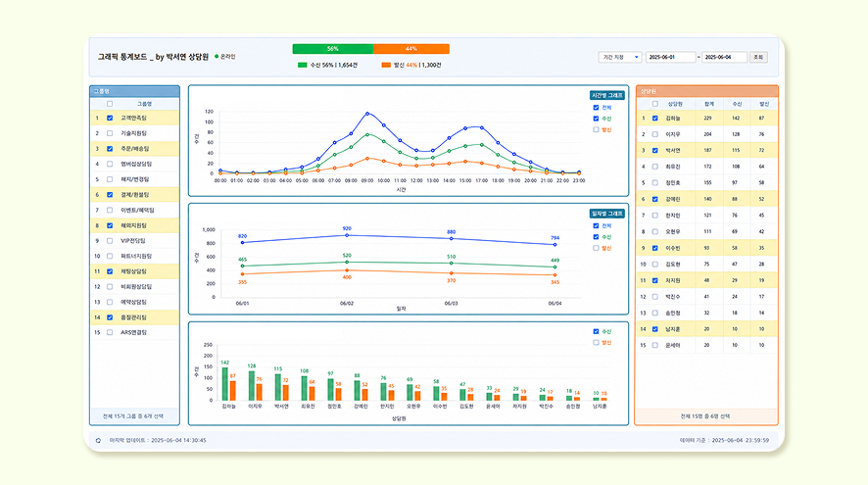Check group row 5 해지/변경팀
The height and width of the screenshot is (485, 868).
(x=110, y=179)
